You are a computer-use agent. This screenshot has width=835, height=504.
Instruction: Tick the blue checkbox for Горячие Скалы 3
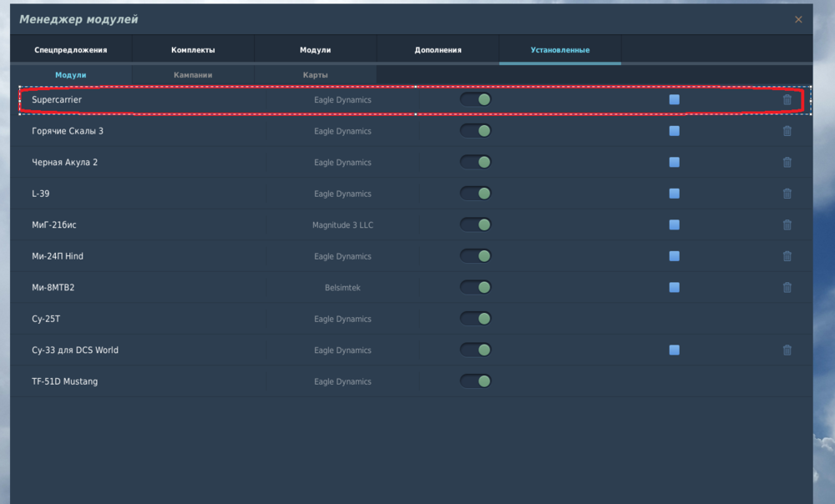click(674, 131)
